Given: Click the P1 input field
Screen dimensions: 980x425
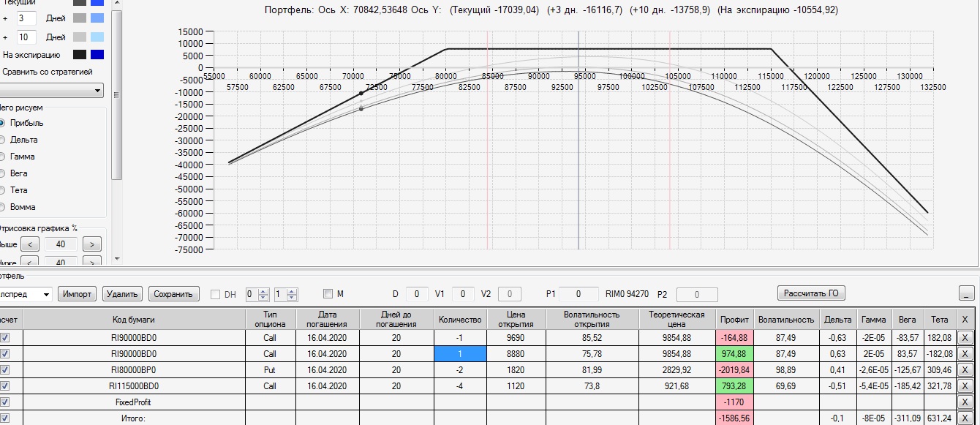Looking at the screenshot, I should tap(577, 294).
